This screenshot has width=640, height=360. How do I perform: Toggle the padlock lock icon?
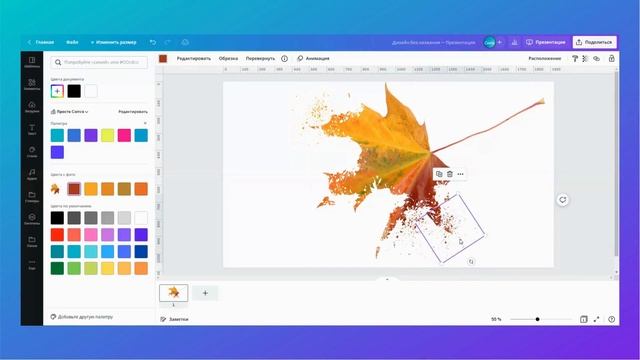pyautogui.click(x=611, y=59)
